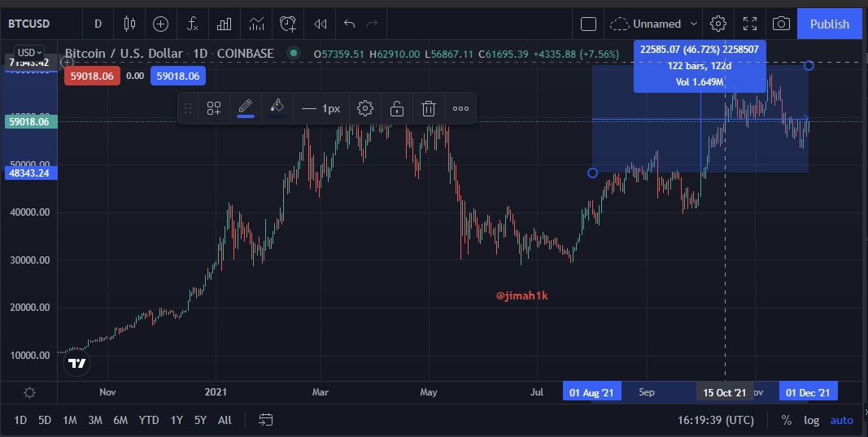Select the 1M time range
Viewport: 868px width, 437px height.
[x=70, y=421]
